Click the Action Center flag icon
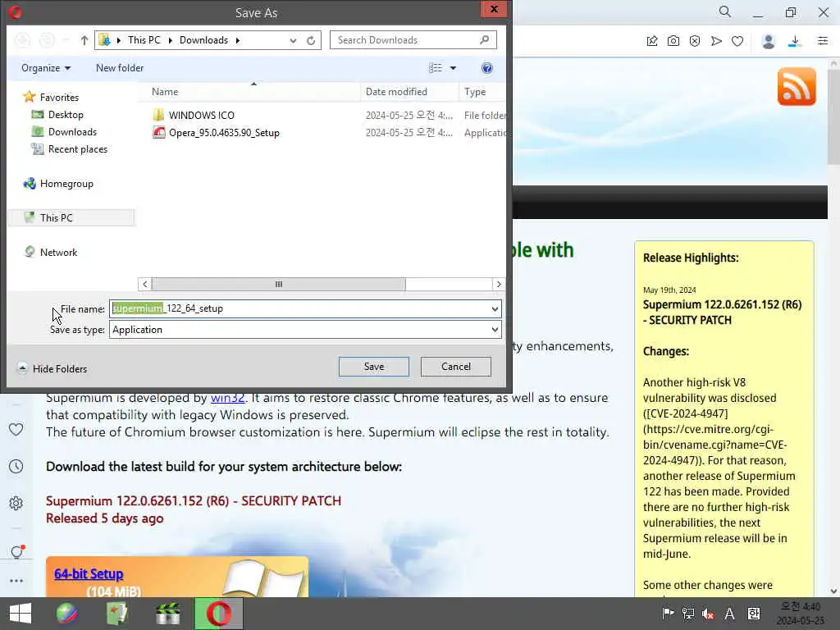Screen dimensions: 840x630 (x=668, y=614)
